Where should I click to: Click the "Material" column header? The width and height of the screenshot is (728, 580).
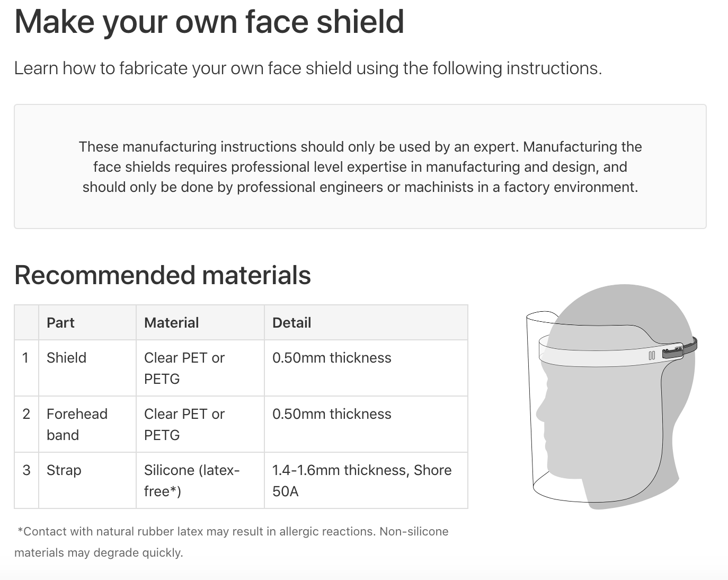click(171, 322)
